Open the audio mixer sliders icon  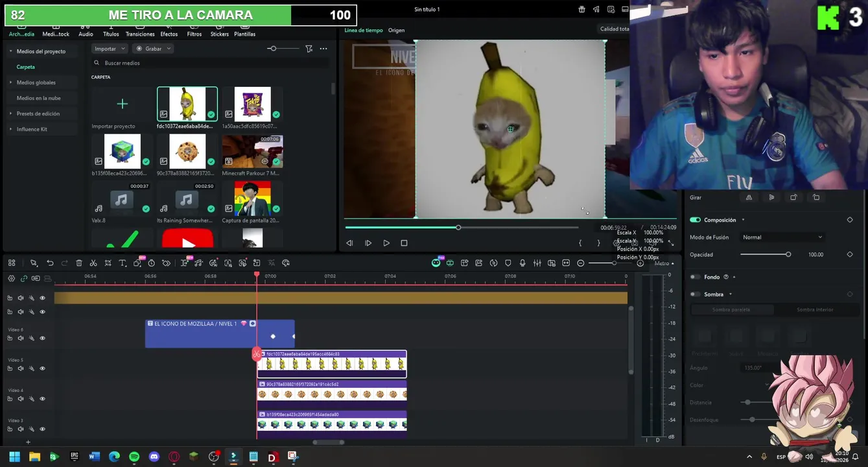(x=537, y=263)
